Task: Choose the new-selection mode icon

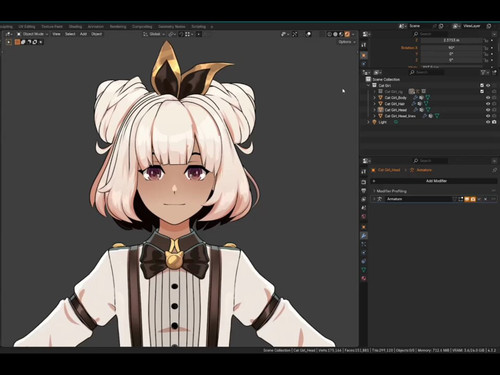Action: pyautogui.click(x=17, y=42)
